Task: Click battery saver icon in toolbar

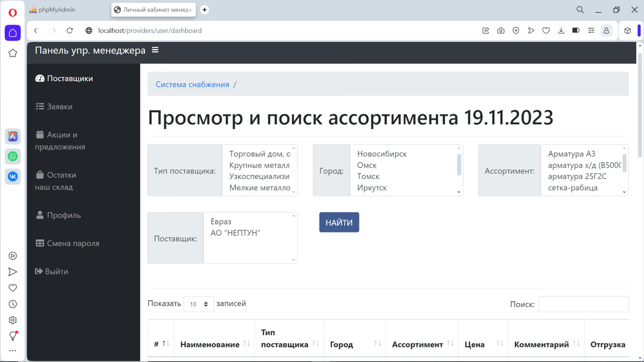Action: [576, 30]
